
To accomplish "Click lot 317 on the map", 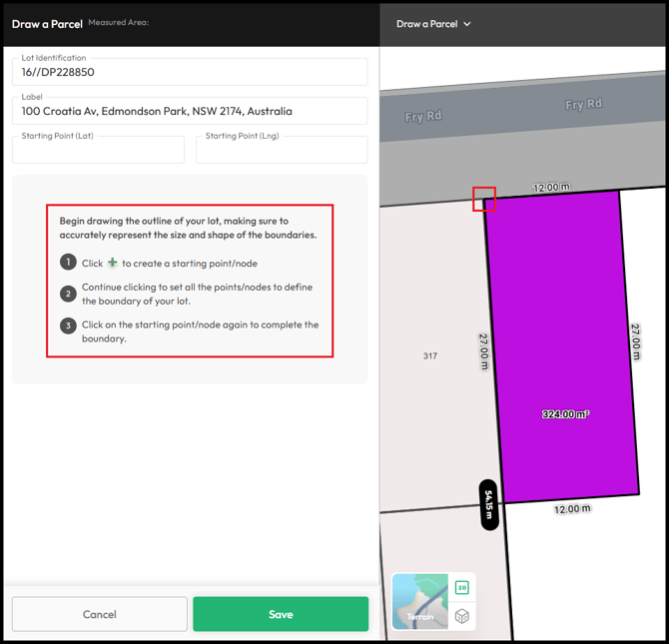I will (430, 355).
